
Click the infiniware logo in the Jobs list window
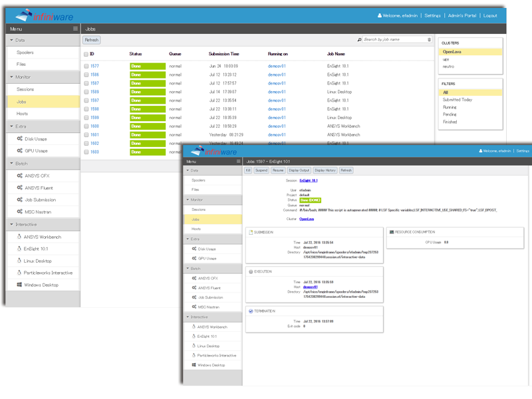point(44,15)
